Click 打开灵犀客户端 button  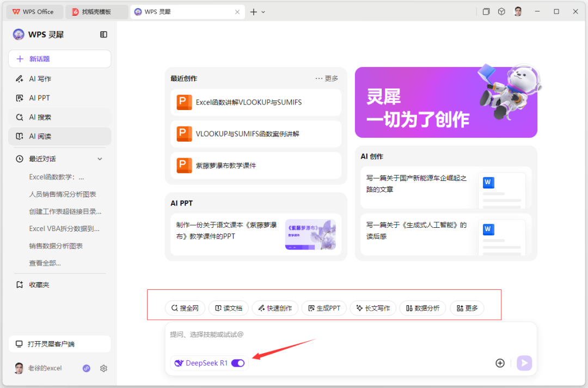click(x=60, y=344)
